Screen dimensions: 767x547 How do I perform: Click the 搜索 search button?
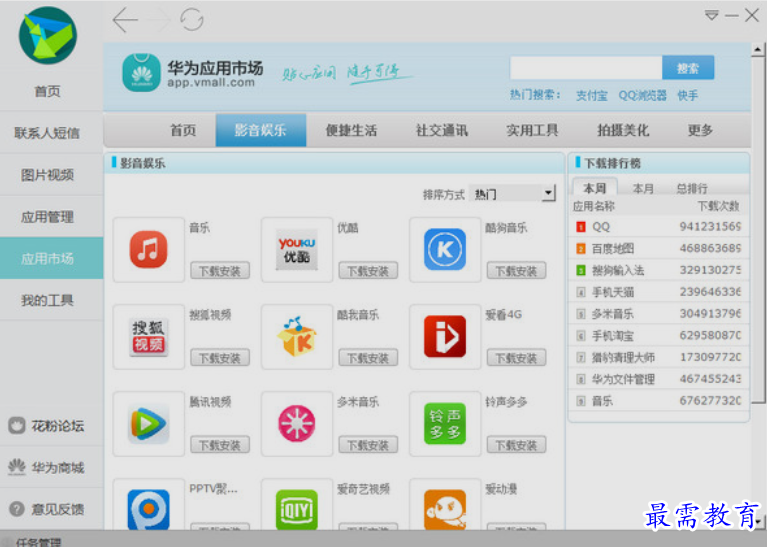click(x=688, y=68)
